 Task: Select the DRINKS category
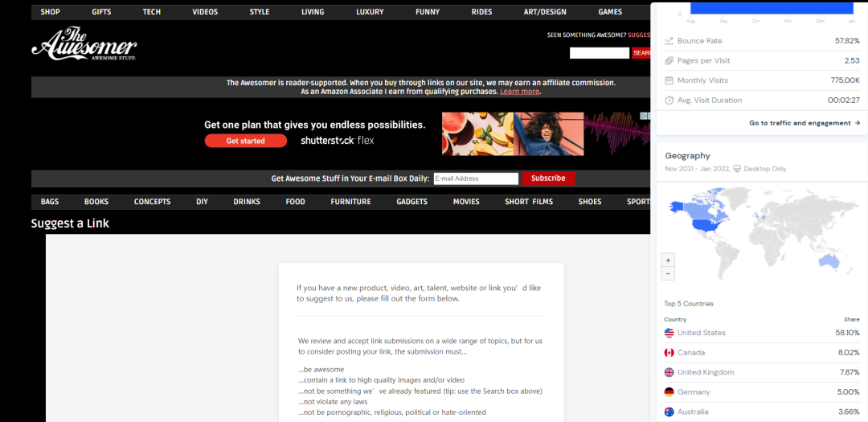click(247, 202)
